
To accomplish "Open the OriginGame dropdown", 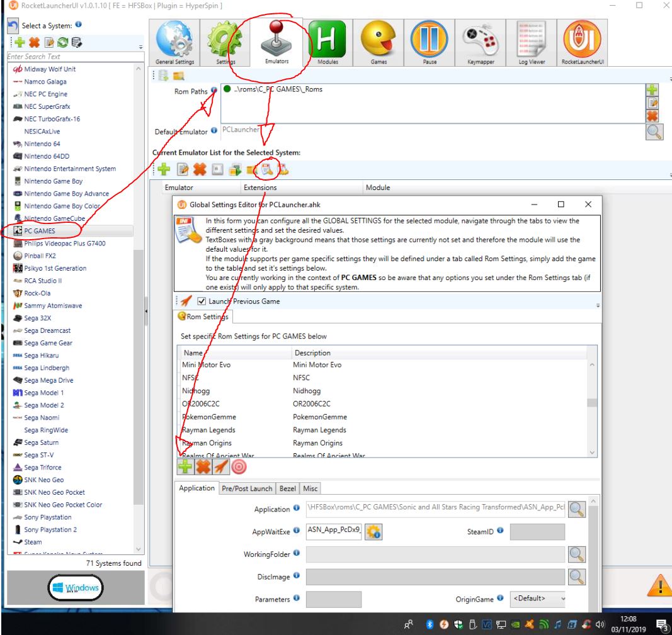I will click(x=538, y=598).
